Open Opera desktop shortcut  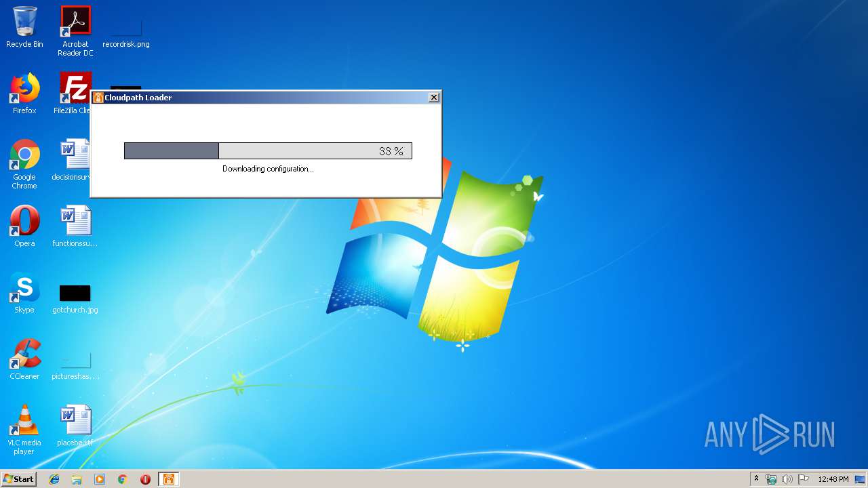[24, 226]
